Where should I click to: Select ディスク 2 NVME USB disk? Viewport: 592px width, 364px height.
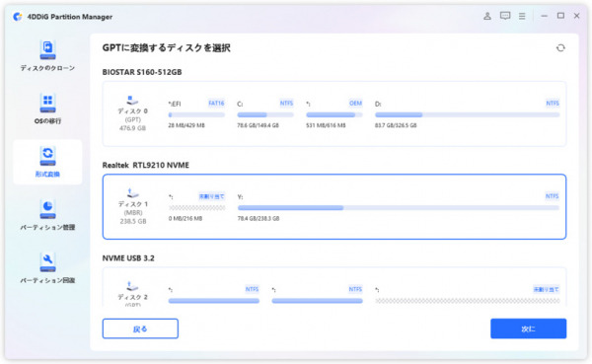334,287
